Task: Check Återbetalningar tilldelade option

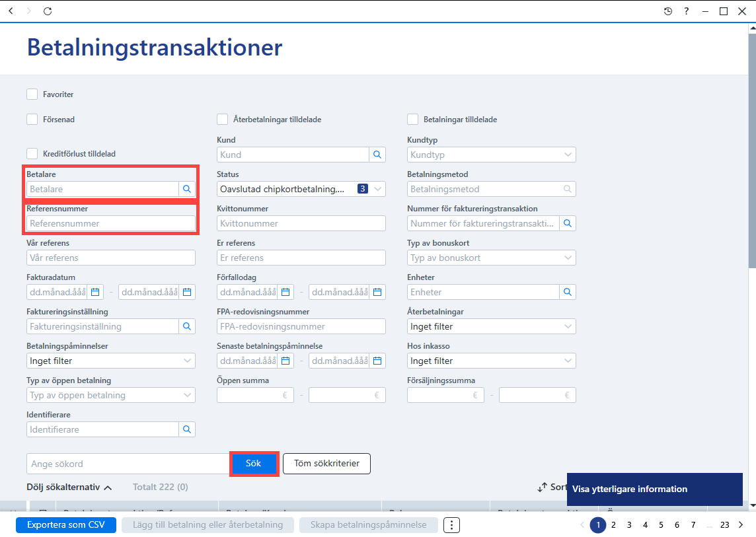Action: [x=223, y=120]
